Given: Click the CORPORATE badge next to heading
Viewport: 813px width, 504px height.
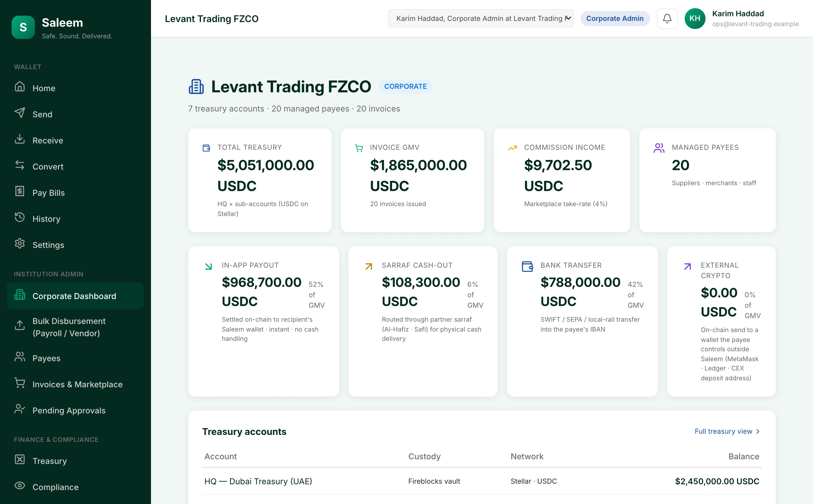Looking at the screenshot, I should click(x=405, y=86).
